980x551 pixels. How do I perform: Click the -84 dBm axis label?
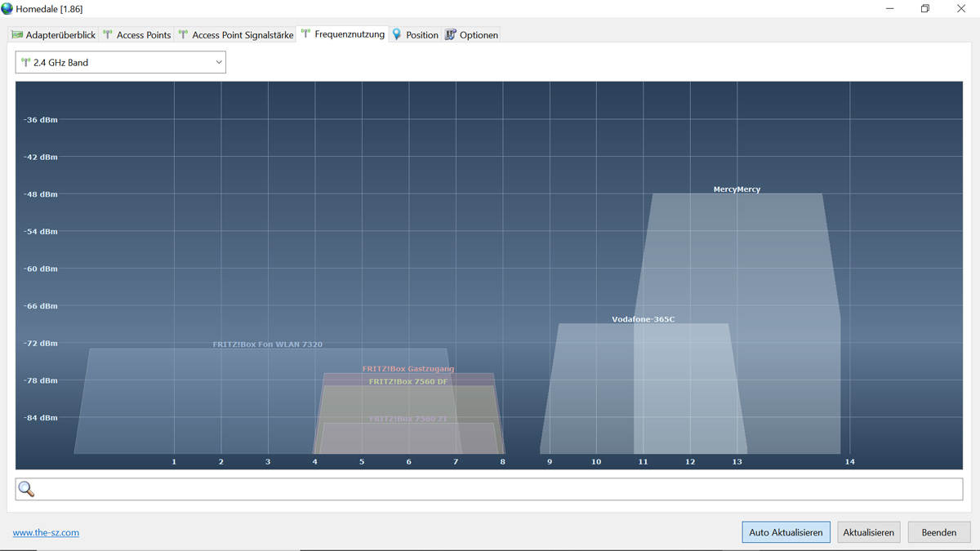coord(41,418)
